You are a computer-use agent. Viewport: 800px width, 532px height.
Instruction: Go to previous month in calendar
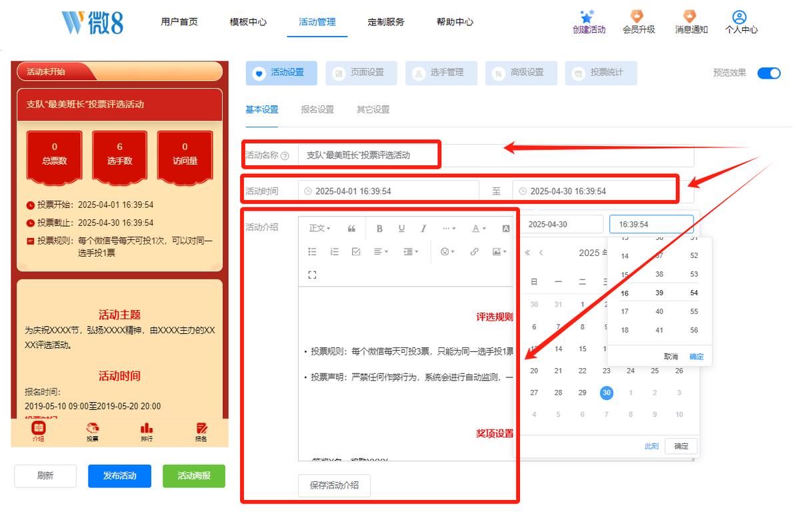[541, 253]
